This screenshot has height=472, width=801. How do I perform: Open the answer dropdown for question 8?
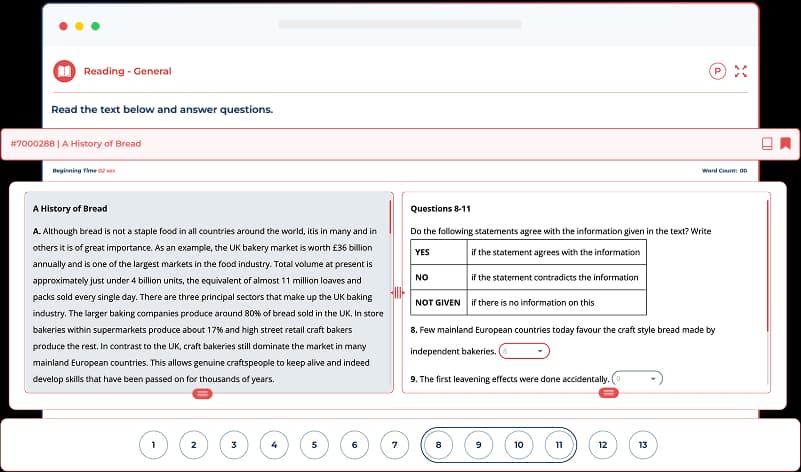(x=524, y=351)
